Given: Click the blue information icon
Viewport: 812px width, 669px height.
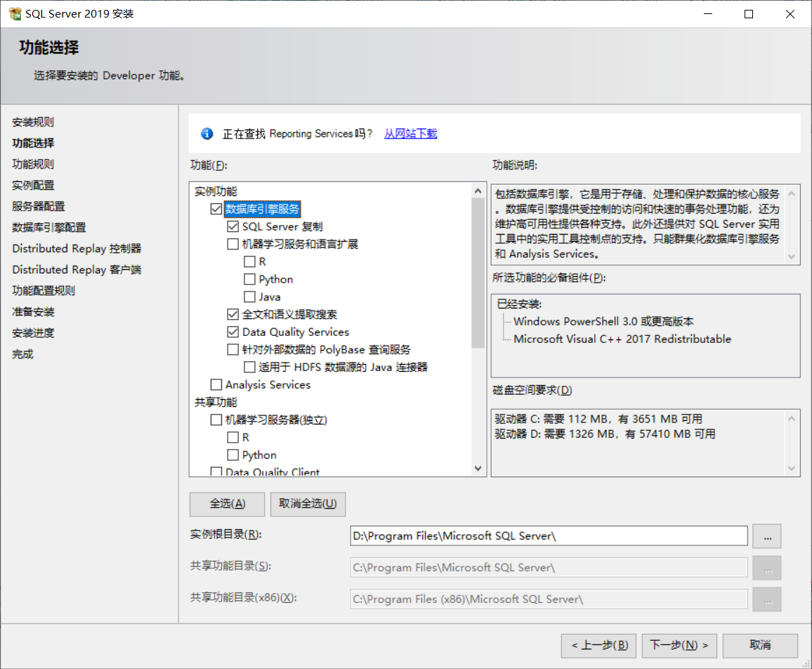Looking at the screenshot, I should point(207,134).
